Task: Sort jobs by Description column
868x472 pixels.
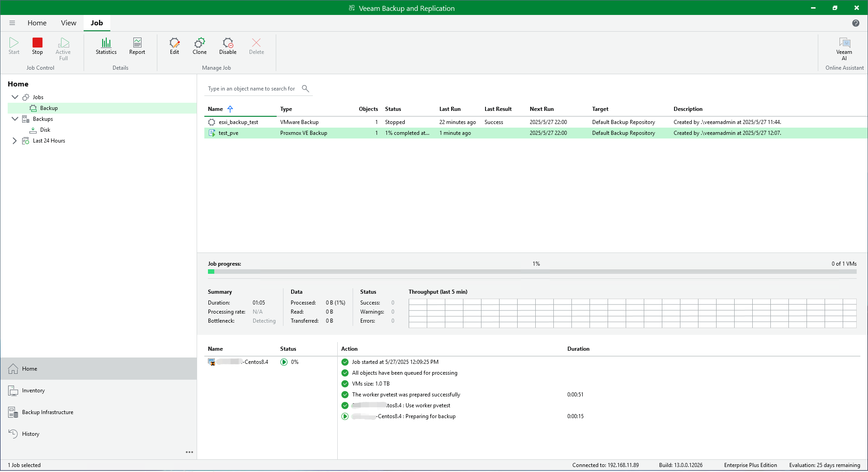Action: click(x=688, y=109)
